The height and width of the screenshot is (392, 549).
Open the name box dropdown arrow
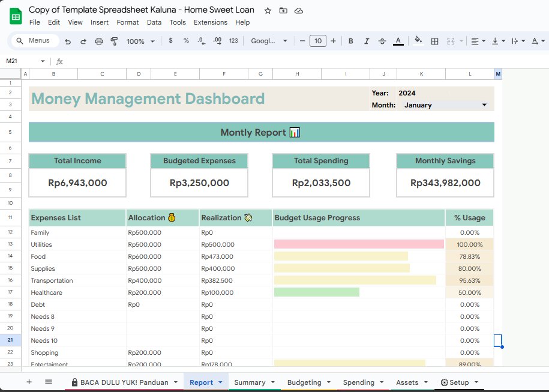click(43, 61)
